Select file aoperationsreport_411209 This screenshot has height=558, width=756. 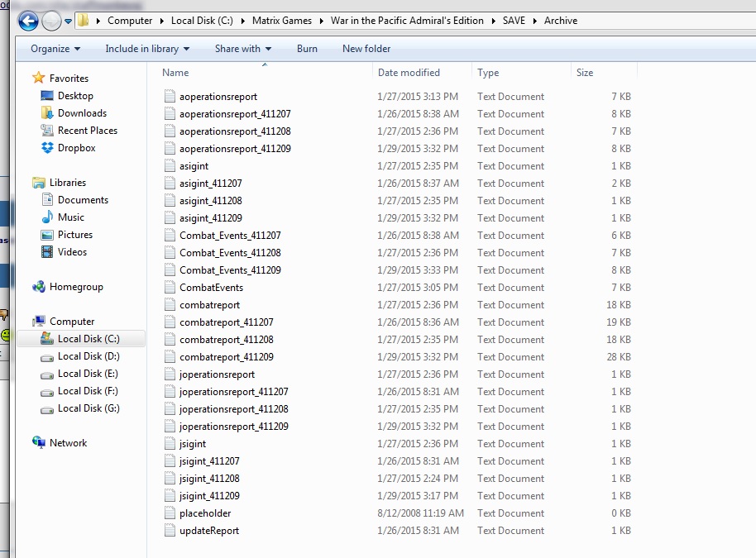(235, 149)
